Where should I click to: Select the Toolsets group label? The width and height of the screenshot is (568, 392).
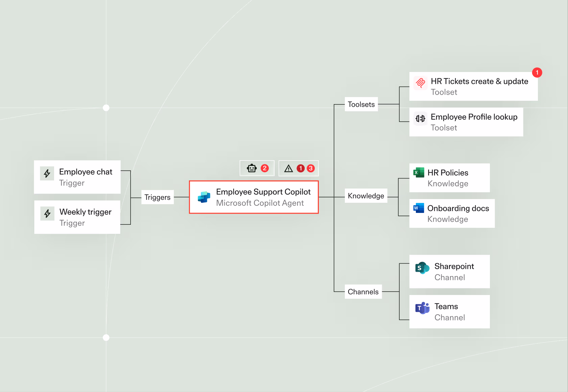coord(361,104)
